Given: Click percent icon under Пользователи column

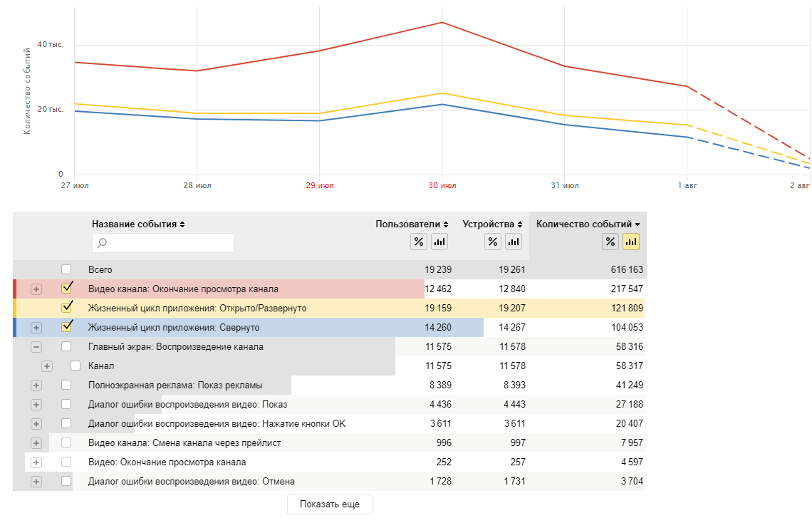Looking at the screenshot, I should pos(418,242).
